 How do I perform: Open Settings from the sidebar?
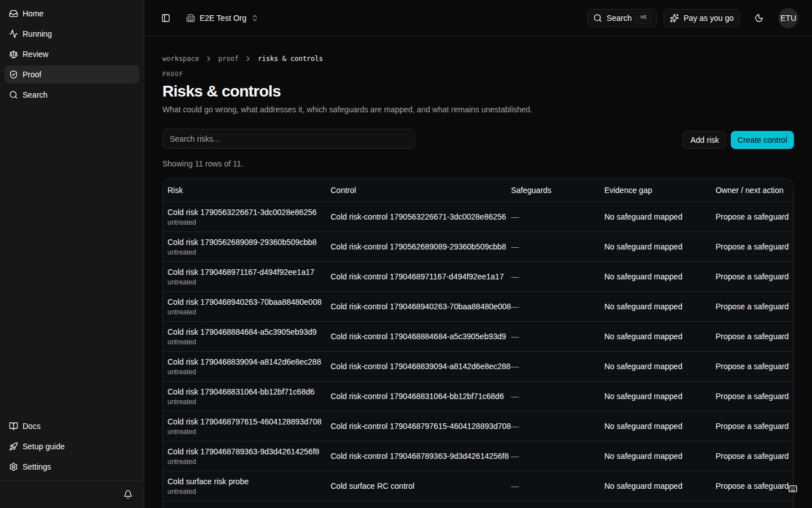click(72, 467)
